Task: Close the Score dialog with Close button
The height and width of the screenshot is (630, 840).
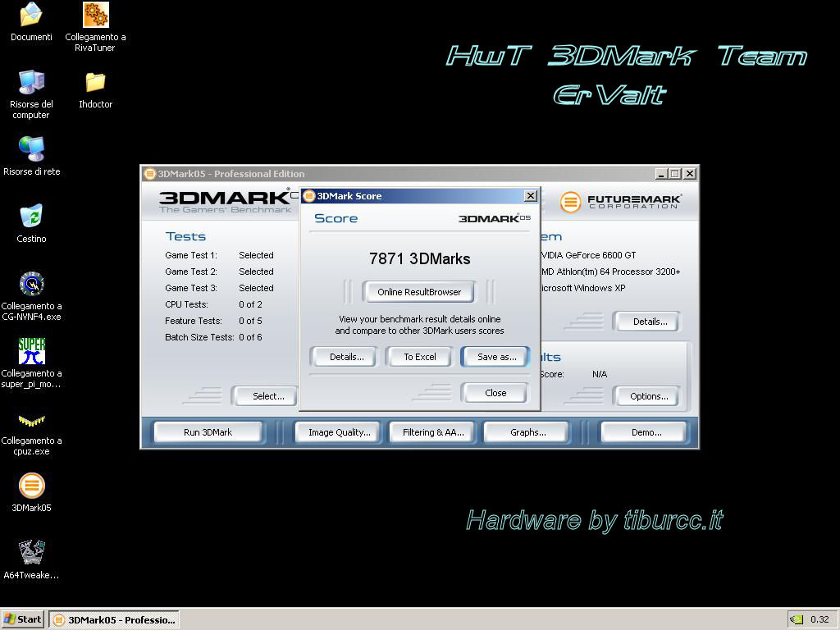Action: (x=495, y=393)
